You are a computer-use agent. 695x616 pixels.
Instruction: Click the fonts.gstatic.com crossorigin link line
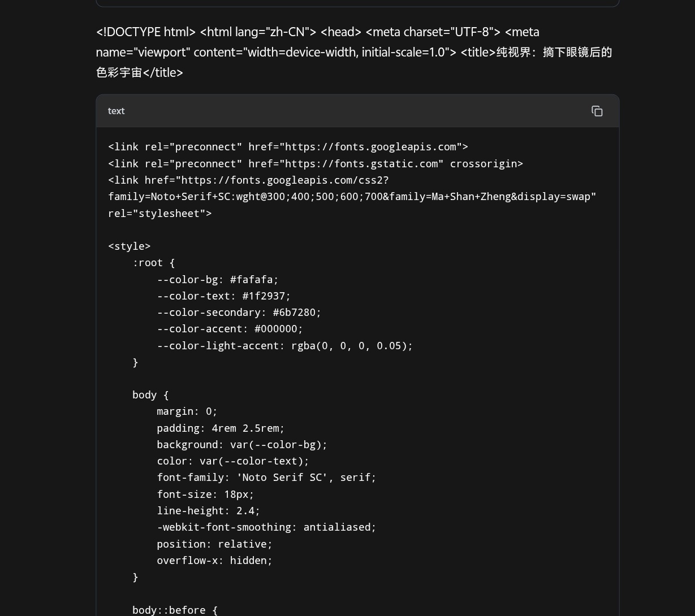coord(316,164)
